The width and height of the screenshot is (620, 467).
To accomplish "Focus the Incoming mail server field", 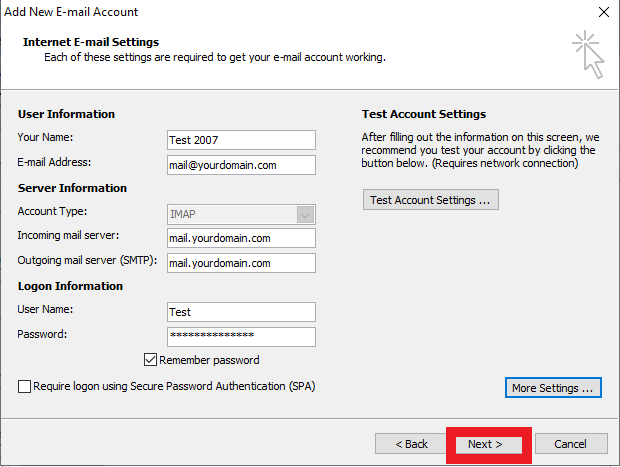I will pyautogui.click(x=241, y=238).
